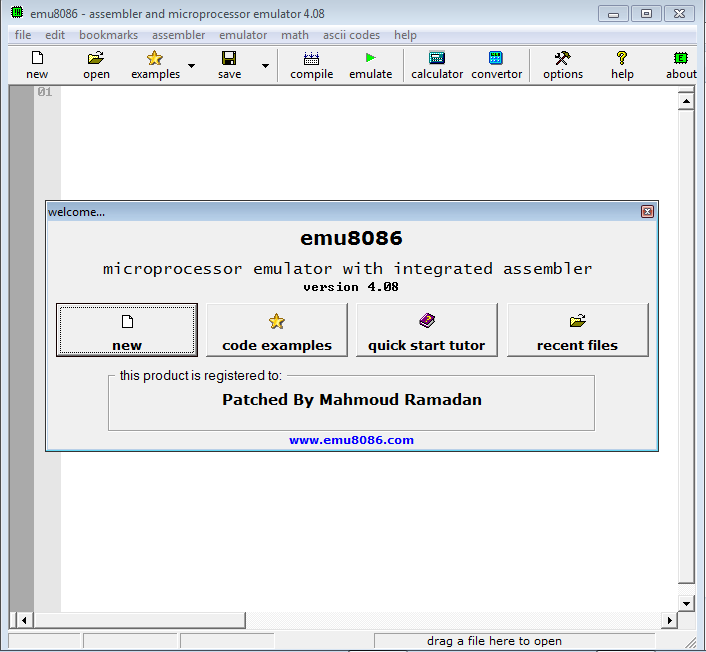Expand the save dropdown arrow
Viewport: 706px width, 652px height.
(265, 66)
